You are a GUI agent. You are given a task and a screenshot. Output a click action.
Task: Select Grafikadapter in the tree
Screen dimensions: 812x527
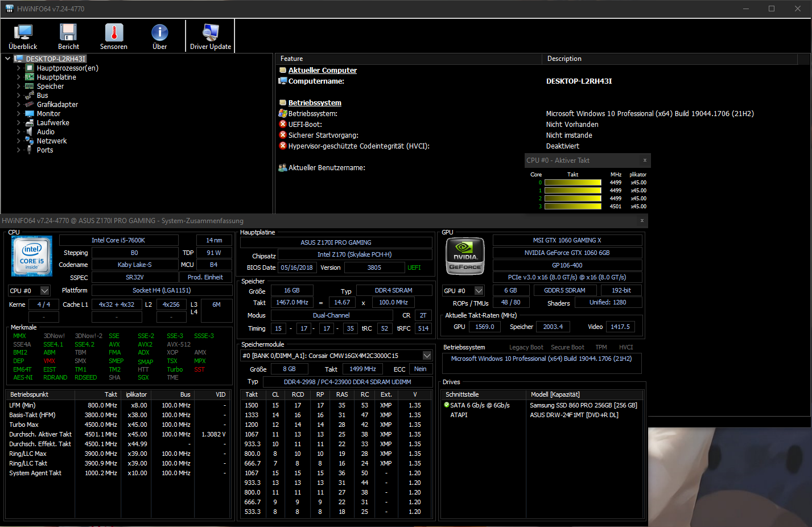pos(57,105)
